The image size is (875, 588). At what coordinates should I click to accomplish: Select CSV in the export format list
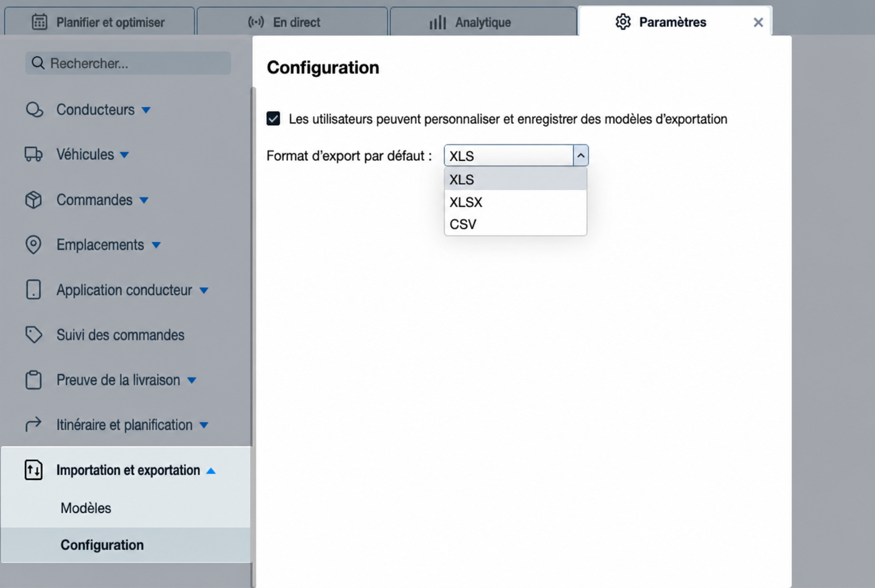[x=515, y=224]
